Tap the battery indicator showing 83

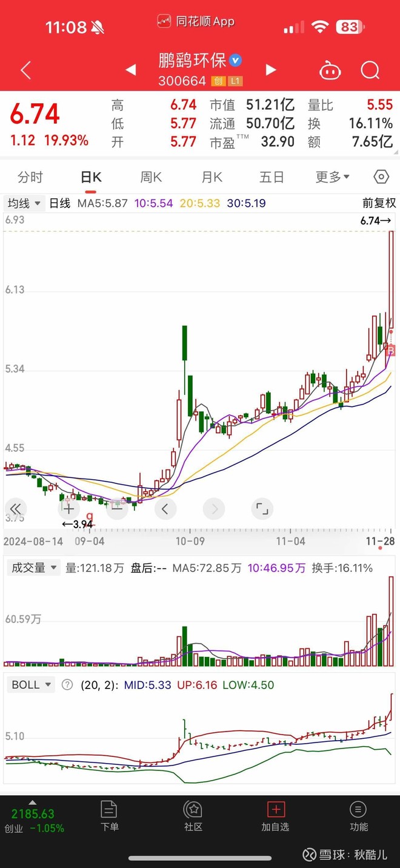(x=350, y=27)
